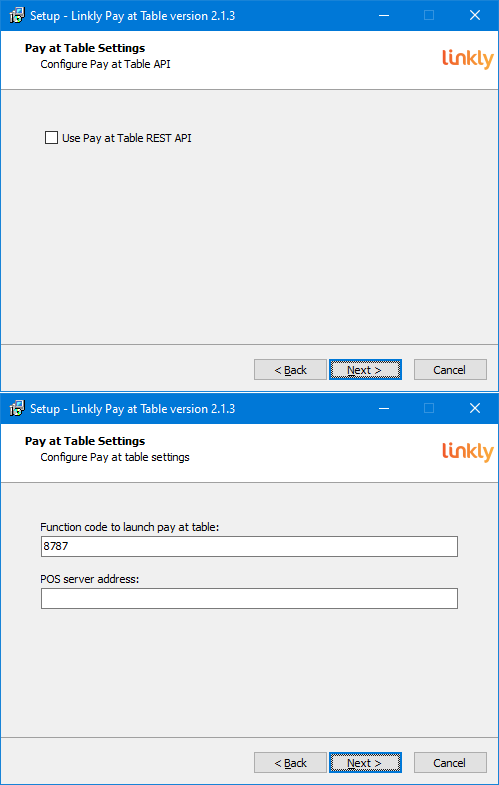
Task: Enable the Use Pay at Table REST API checkbox
Action: coord(51,137)
